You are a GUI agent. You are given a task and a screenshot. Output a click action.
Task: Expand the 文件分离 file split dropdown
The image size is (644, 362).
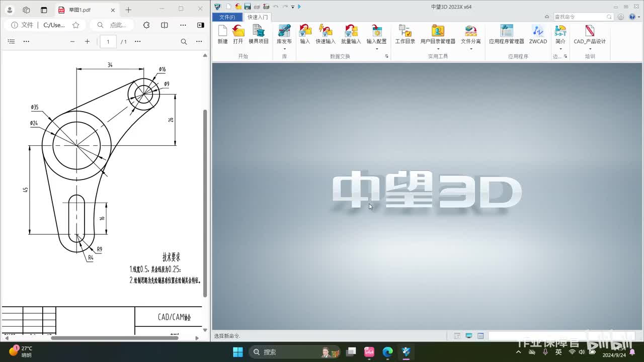tap(471, 49)
